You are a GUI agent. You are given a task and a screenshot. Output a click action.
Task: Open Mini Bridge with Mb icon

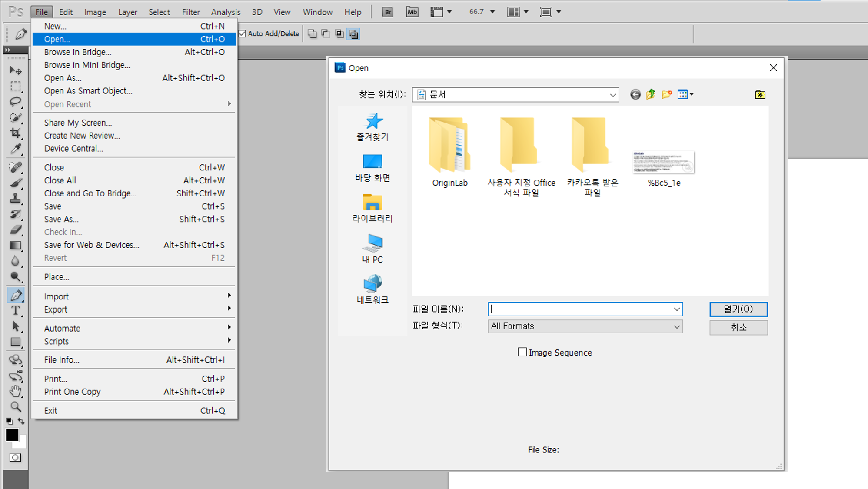412,12
